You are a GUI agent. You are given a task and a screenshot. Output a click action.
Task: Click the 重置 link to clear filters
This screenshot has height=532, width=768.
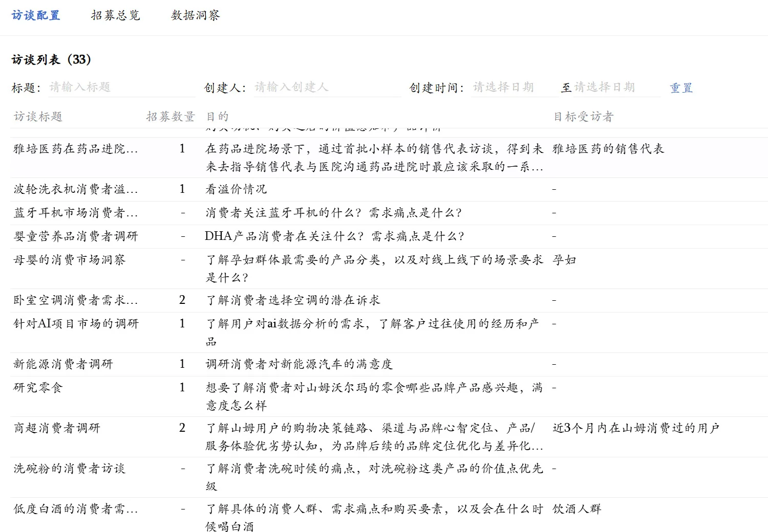click(x=681, y=88)
